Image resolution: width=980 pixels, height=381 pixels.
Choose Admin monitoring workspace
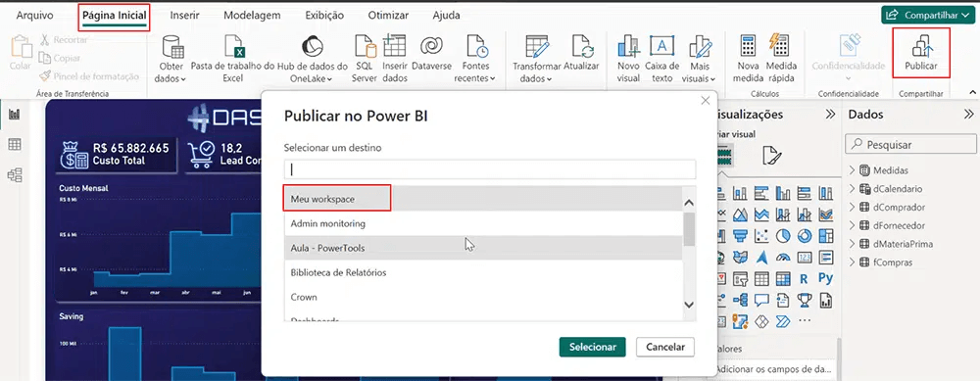[x=482, y=223]
